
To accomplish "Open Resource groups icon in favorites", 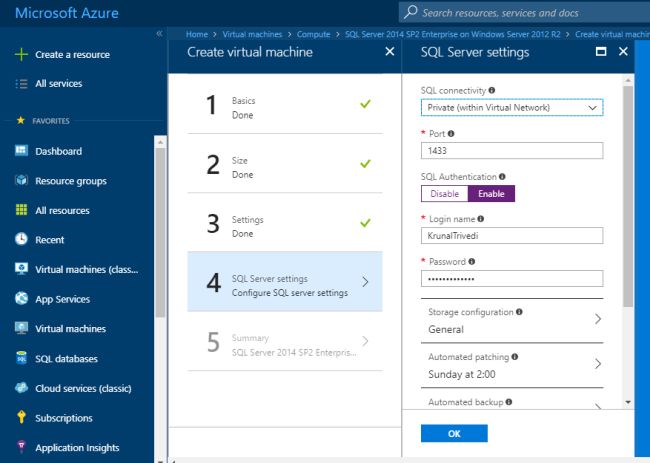I will [x=21, y=181].
